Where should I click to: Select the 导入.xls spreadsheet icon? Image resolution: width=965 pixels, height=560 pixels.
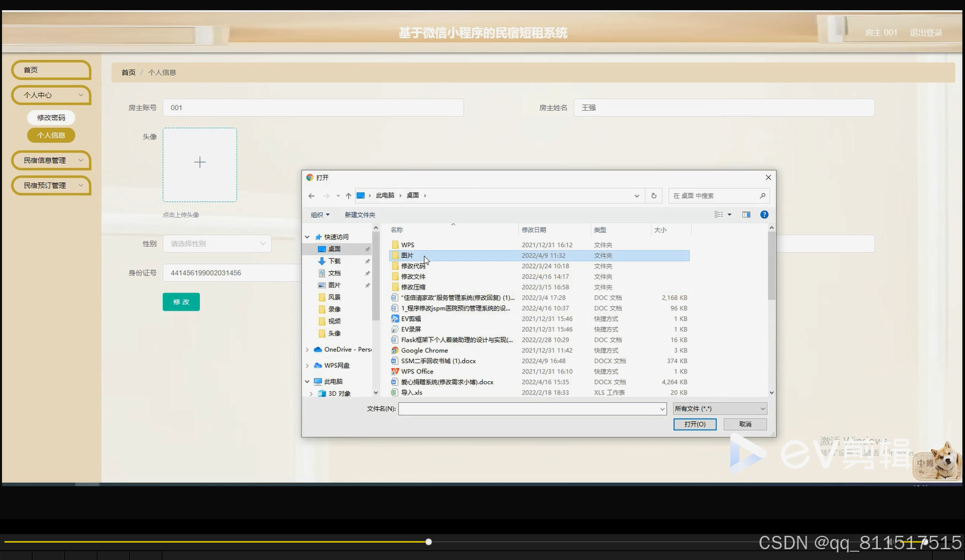click(x=395, y=393)
